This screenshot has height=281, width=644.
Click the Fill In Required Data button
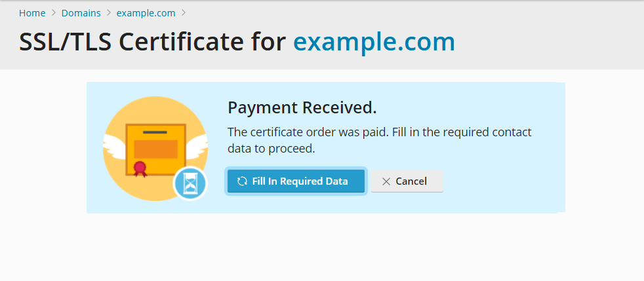tap(296, 181)
